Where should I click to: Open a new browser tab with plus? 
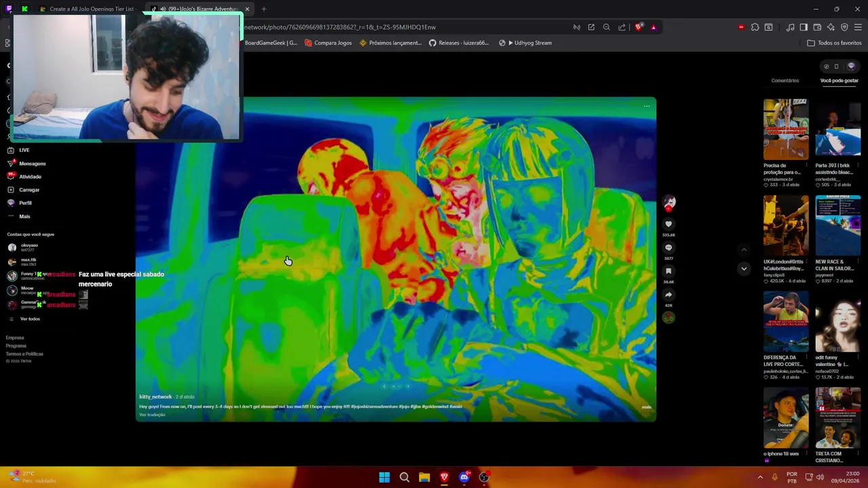(264, 9)
